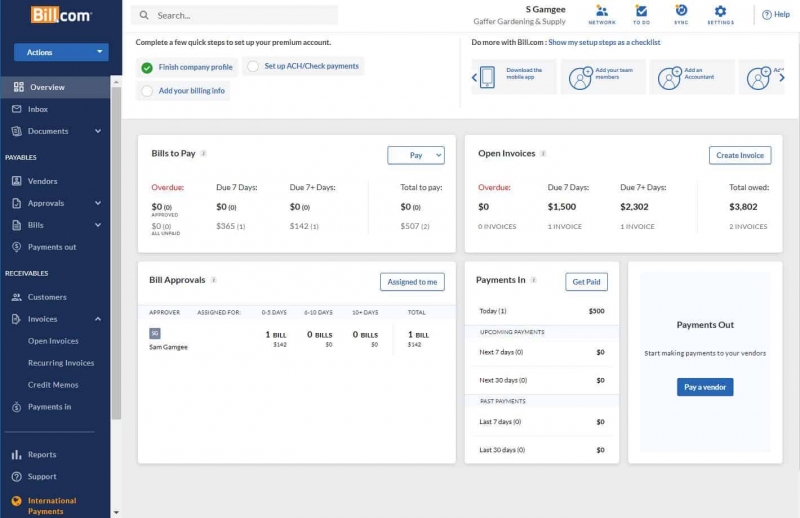
Task: Open the Network icon in header
Action: tap(602, 11)
